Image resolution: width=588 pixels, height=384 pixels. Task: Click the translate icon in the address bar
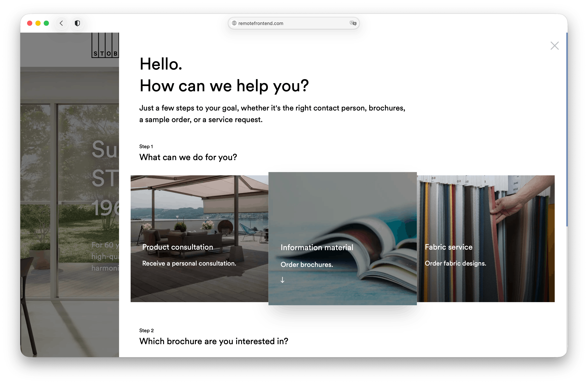pyautogui.click(x=353, y=23)
